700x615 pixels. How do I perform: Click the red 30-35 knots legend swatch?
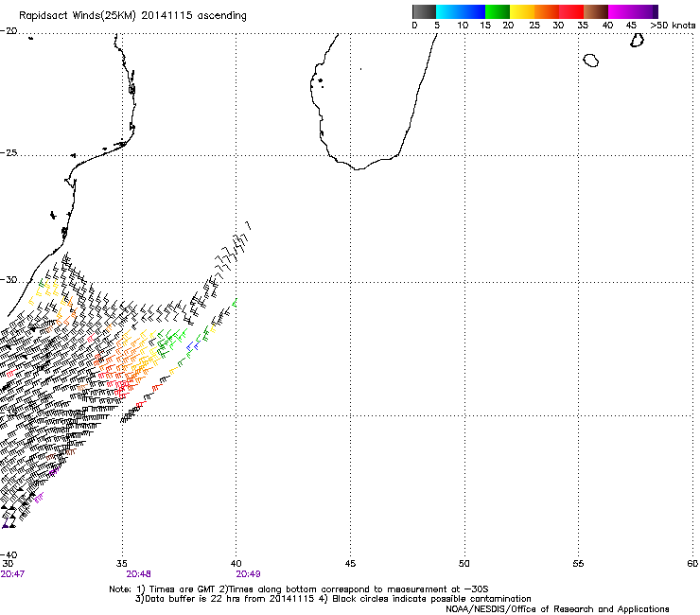pos(571,11)
